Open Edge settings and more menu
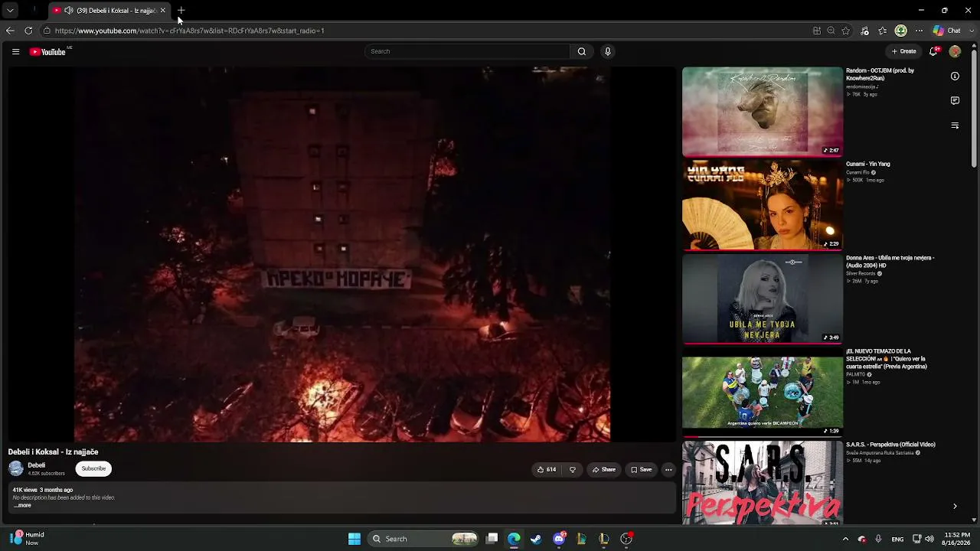This screenshot has height=551, width=980. click(919, 31)
